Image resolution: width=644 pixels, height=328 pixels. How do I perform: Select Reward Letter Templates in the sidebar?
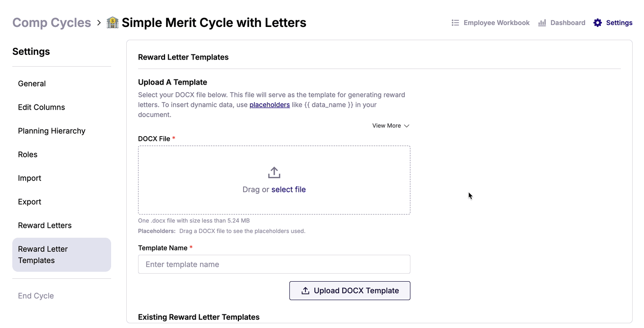pos(43,255)
